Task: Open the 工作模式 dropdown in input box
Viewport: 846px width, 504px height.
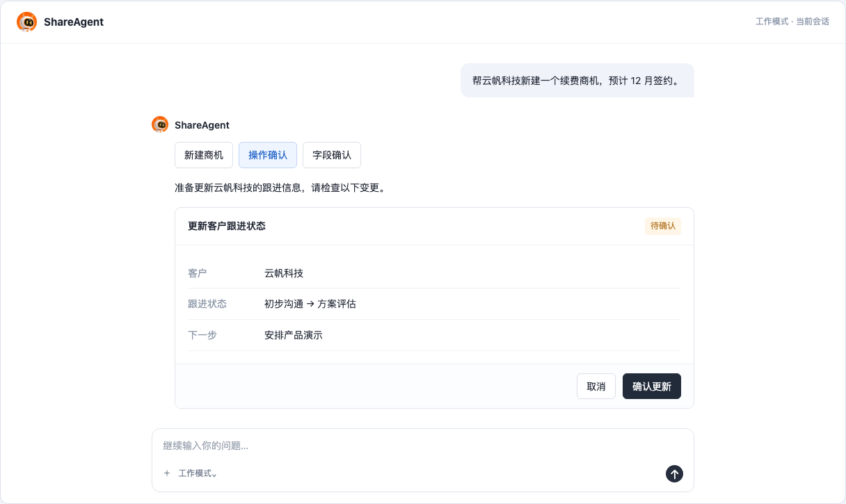Action: 198,473
